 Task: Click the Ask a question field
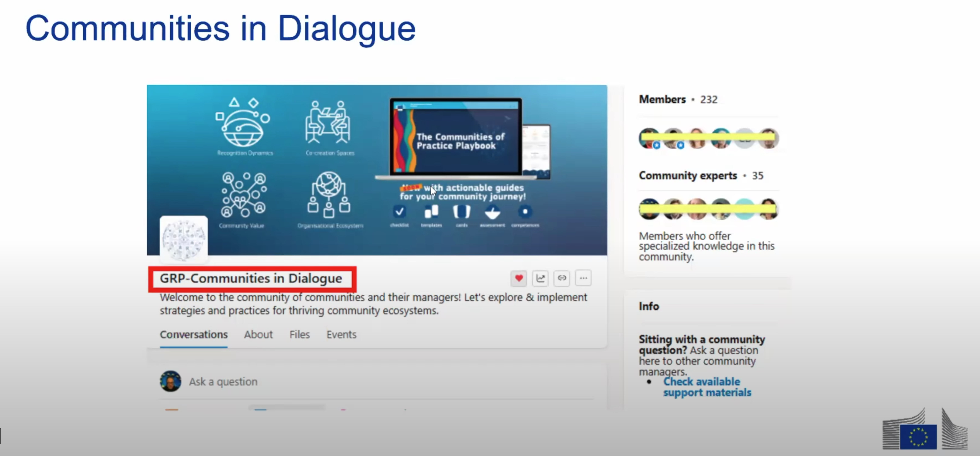point(223,381)
